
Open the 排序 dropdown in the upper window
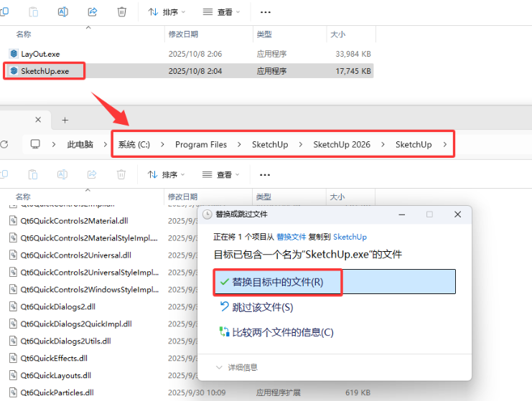tap(166, 12)
